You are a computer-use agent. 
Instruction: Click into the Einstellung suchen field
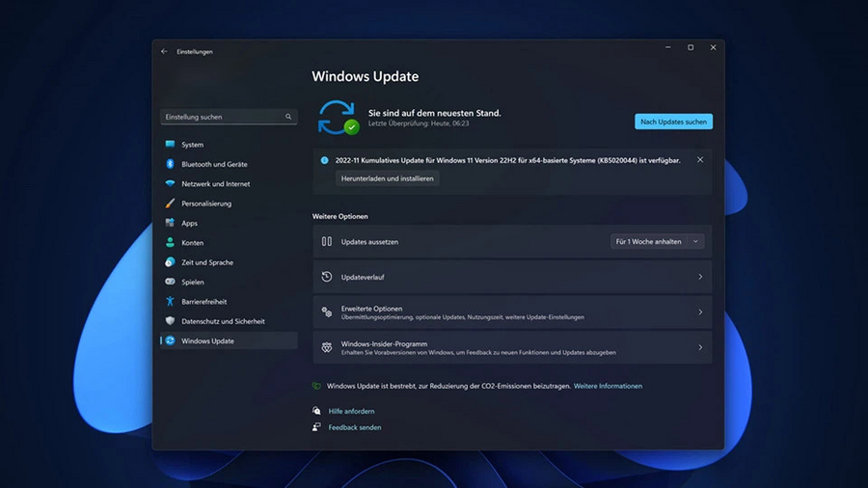click(229, 117)
